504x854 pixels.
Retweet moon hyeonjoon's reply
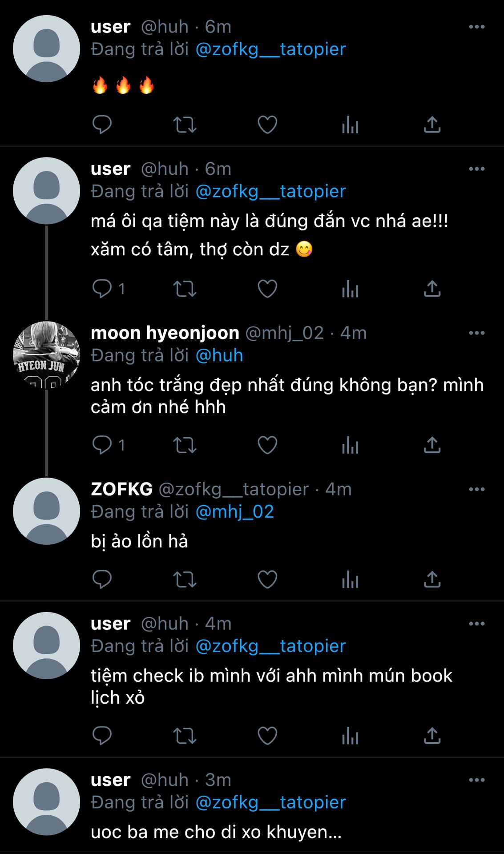pyautogui.click(x=185, y=445)
